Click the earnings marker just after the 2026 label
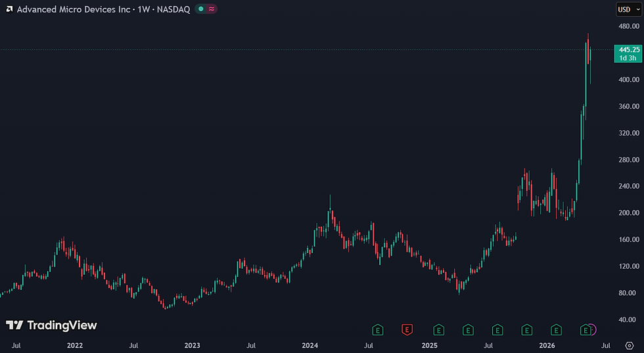This screenshot has height=353, width=644. 556,329
